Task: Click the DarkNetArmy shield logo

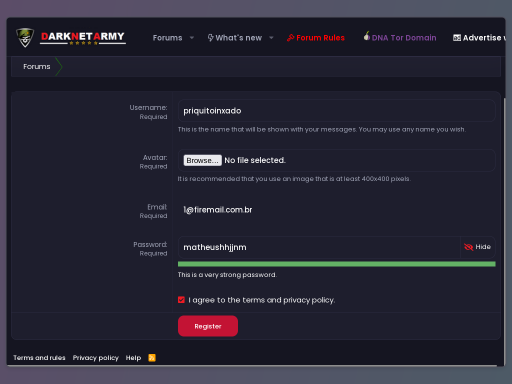Action: click(x=25, y=38)
